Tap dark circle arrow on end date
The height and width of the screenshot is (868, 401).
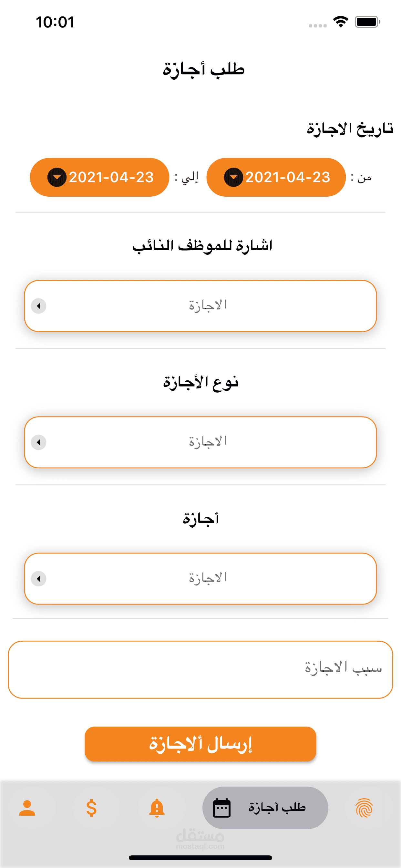coord(57,177)
